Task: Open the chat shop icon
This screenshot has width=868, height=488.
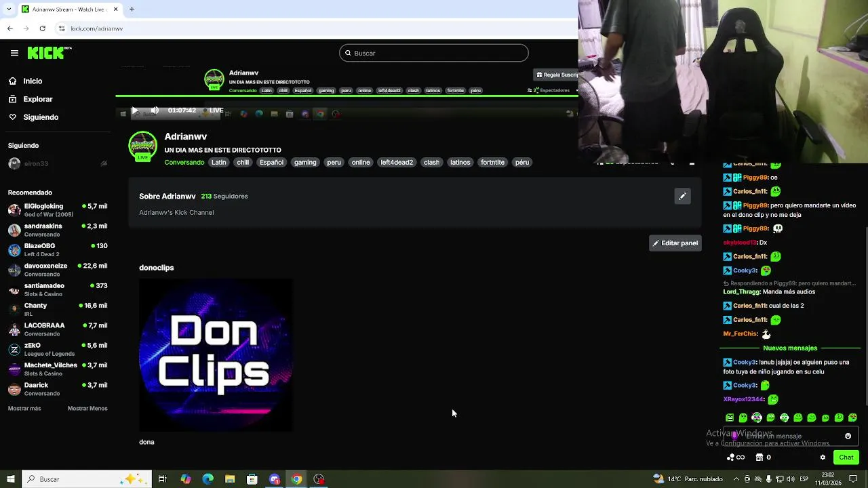Action: coord(759,457)
